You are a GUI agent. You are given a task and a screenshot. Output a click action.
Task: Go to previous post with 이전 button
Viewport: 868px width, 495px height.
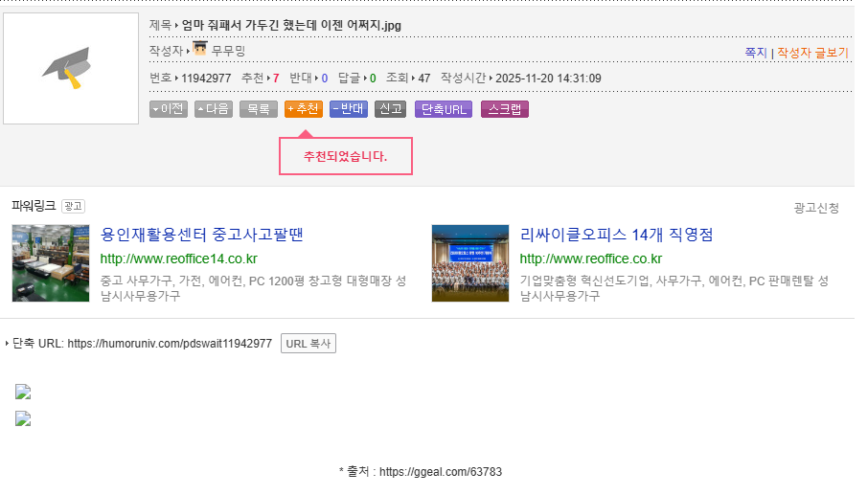click(169, 109)
